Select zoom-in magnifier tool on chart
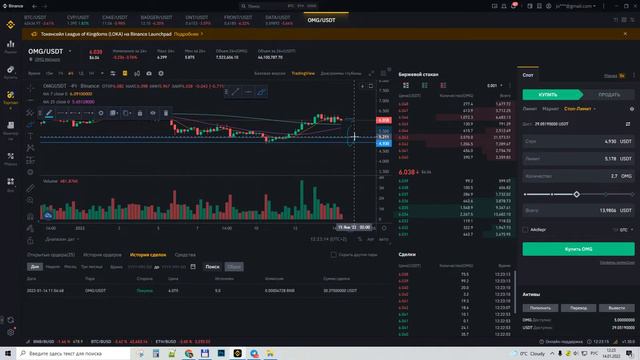 [30, 200]
